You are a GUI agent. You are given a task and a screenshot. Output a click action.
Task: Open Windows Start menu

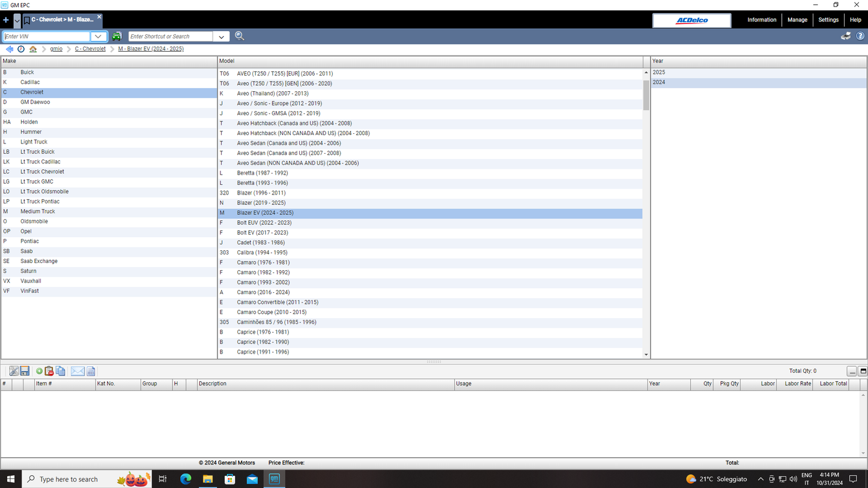pyautogui.click(x=11, y=479)
